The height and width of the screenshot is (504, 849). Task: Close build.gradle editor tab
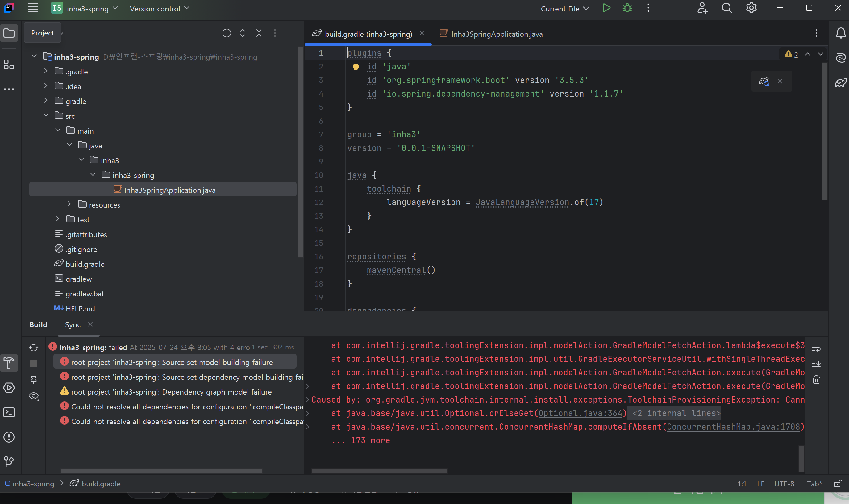(422, 33)
